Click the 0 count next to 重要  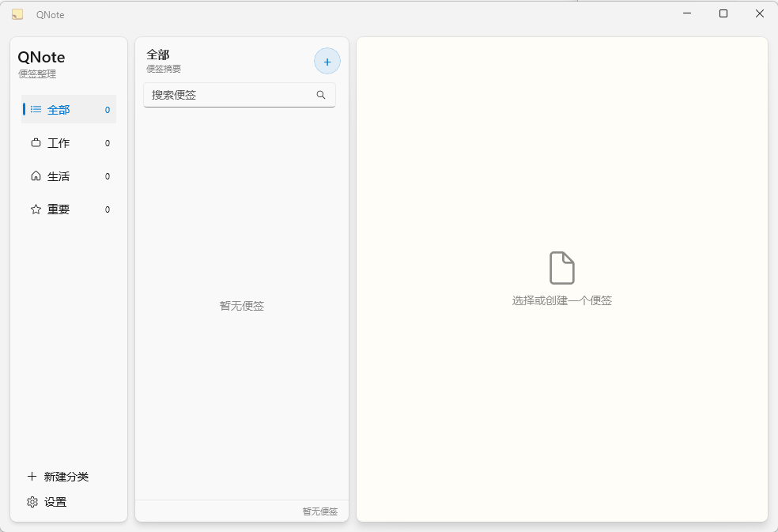(108, 210)
